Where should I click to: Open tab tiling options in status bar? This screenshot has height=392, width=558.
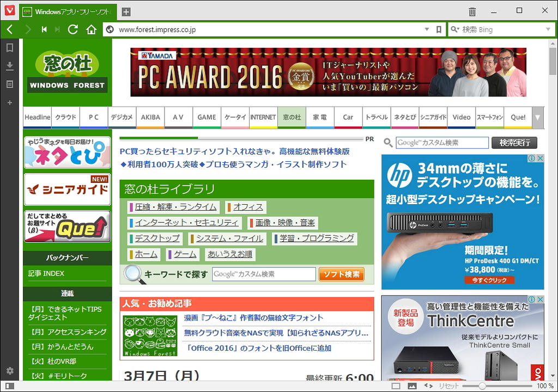[396, 386]
